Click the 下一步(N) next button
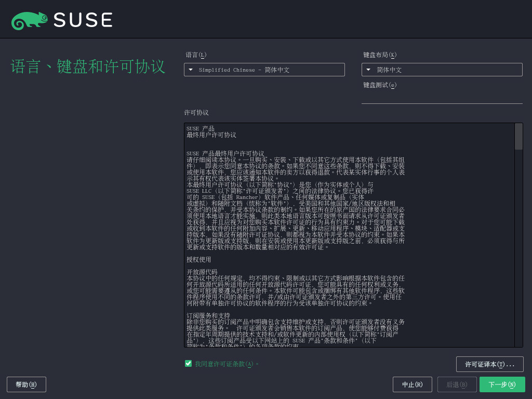532x399 pixels. point(502,384)
